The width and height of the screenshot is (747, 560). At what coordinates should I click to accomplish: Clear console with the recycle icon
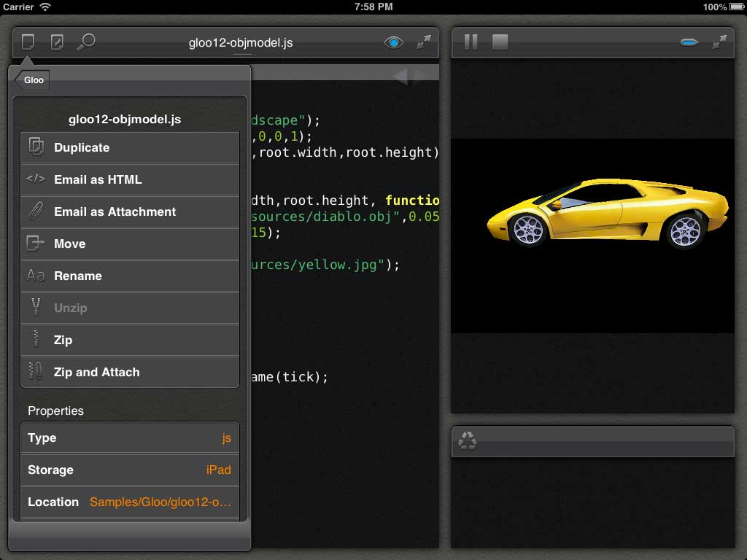click(468, 440)
